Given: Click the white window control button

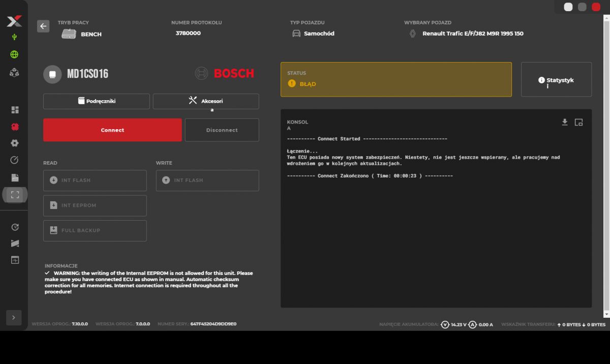Looking at the screenshot, I should 568,7.
